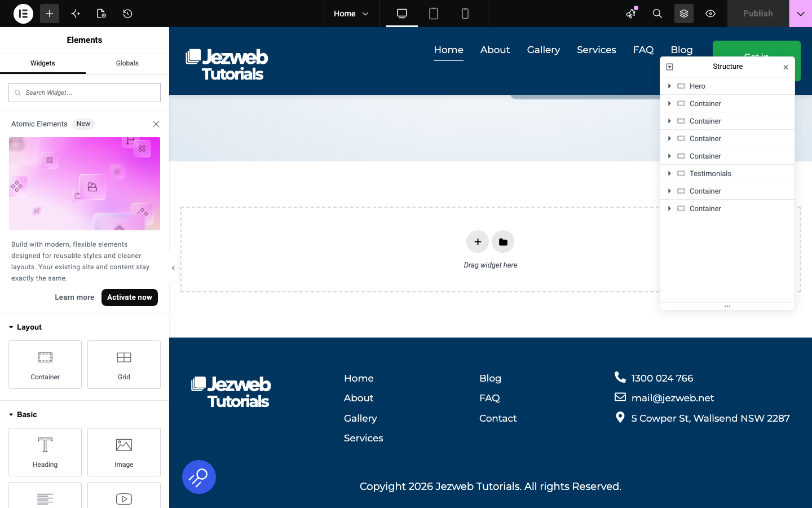Viewport: 812px width, 508px height.
Task: Preview changes with the eye icon
Action: tap(710, 14)
